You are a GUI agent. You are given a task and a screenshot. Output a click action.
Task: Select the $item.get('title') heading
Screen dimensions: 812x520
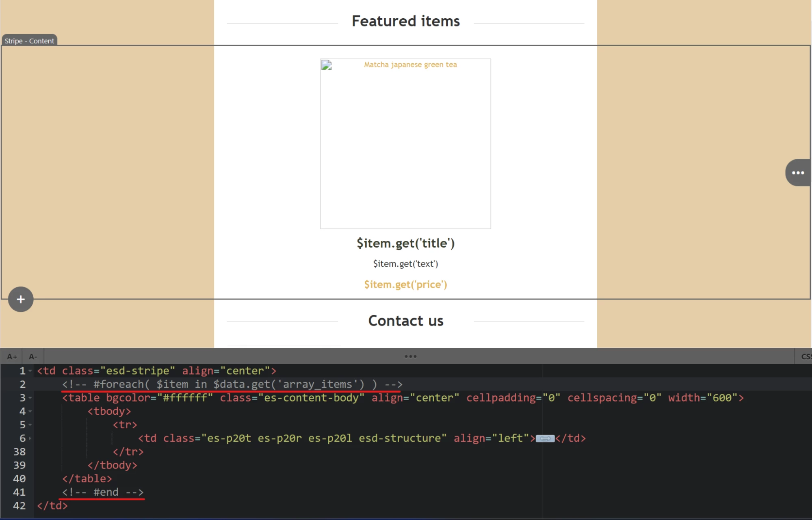pos(405,243)
